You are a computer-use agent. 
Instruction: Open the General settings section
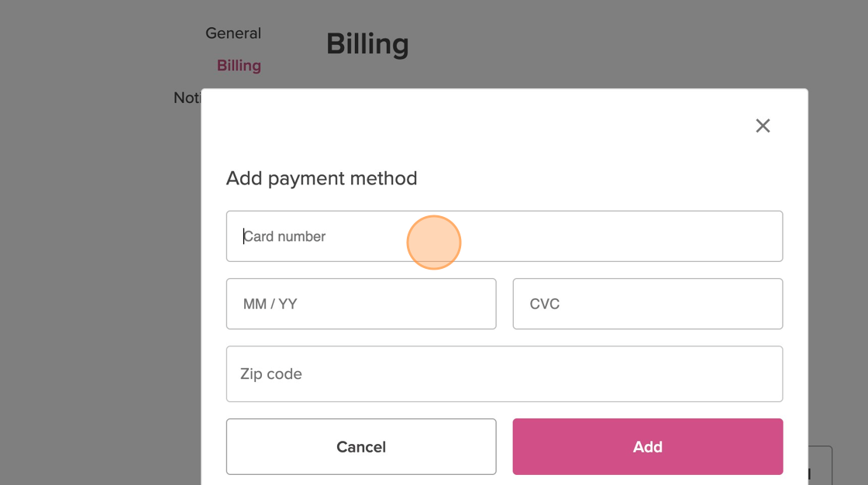232,33
